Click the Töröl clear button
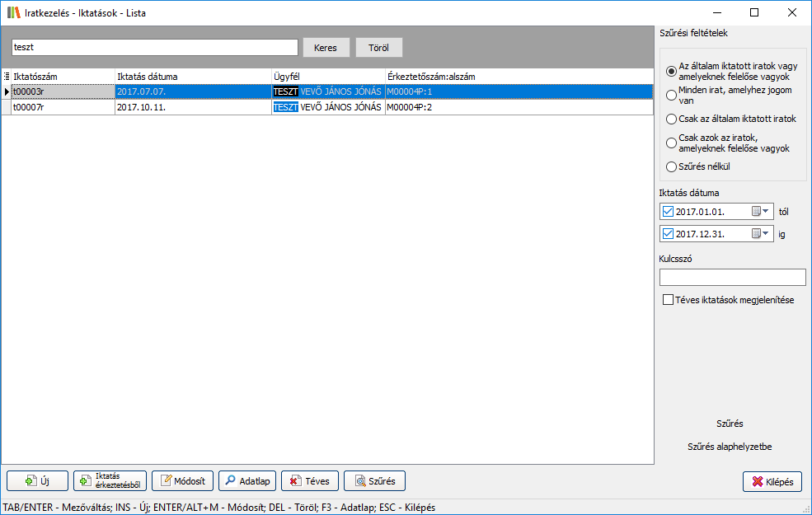Image resolution: width=812 pixels, height=515 pixels. point(378,48)
